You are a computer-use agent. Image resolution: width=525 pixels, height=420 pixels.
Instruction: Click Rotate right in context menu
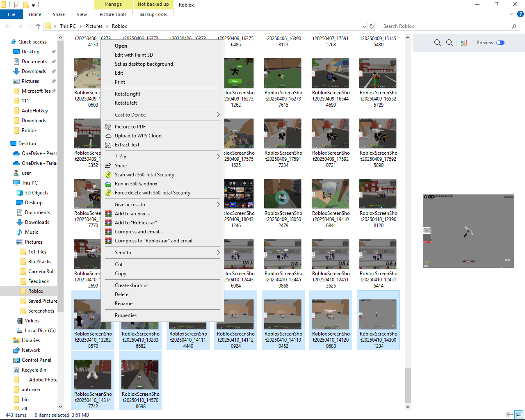[128, 94]
